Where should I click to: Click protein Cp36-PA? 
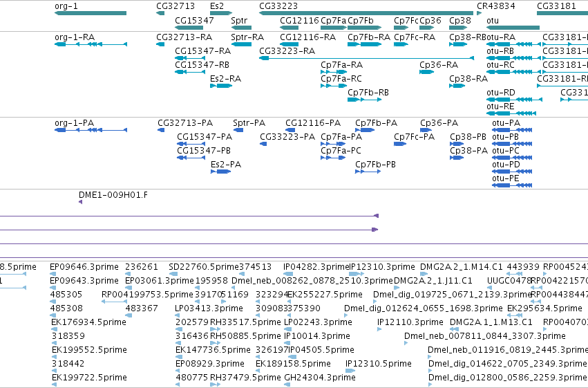pos(426,130)
